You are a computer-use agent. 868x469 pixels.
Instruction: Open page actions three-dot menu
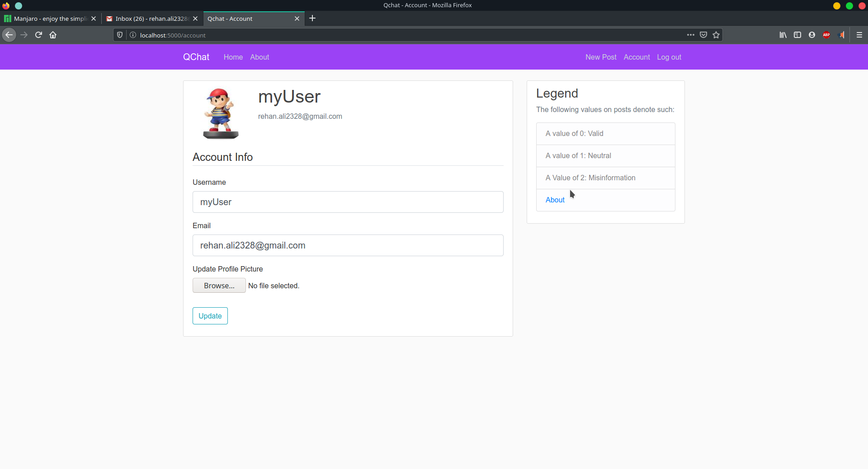coord(690,35)
